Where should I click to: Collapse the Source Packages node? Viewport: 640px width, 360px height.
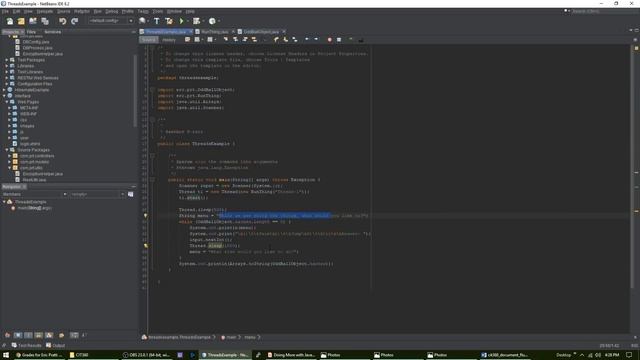tap(7, 150)
